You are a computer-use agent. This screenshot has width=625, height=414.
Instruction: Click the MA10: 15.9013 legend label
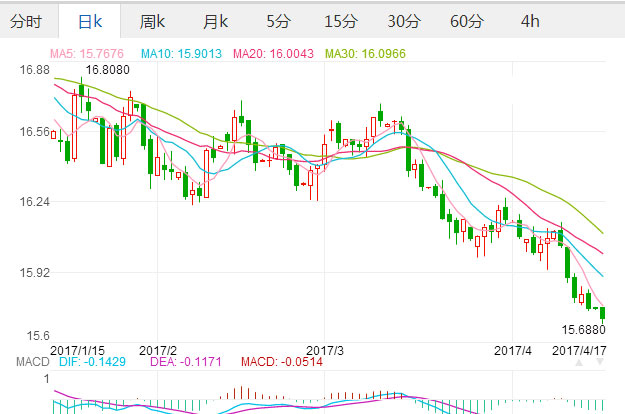tap(181, 53)
